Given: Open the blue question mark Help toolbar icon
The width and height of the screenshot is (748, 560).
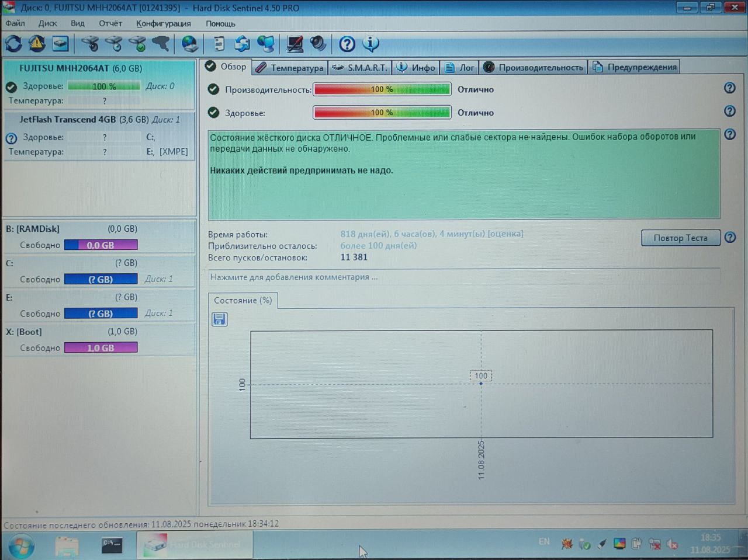Looking at the screenshot, I should click(x=347, y=44).
